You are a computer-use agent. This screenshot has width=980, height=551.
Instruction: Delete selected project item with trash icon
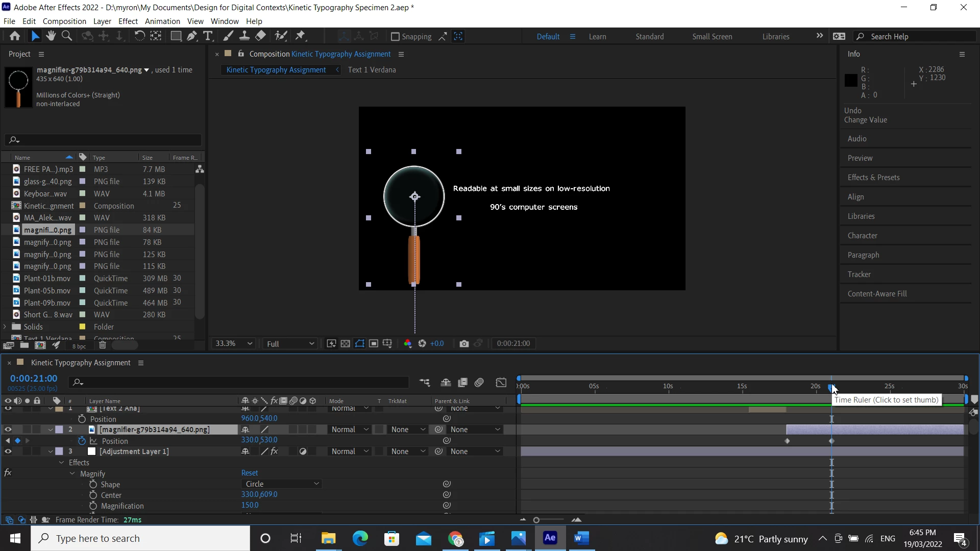(103, 345)
